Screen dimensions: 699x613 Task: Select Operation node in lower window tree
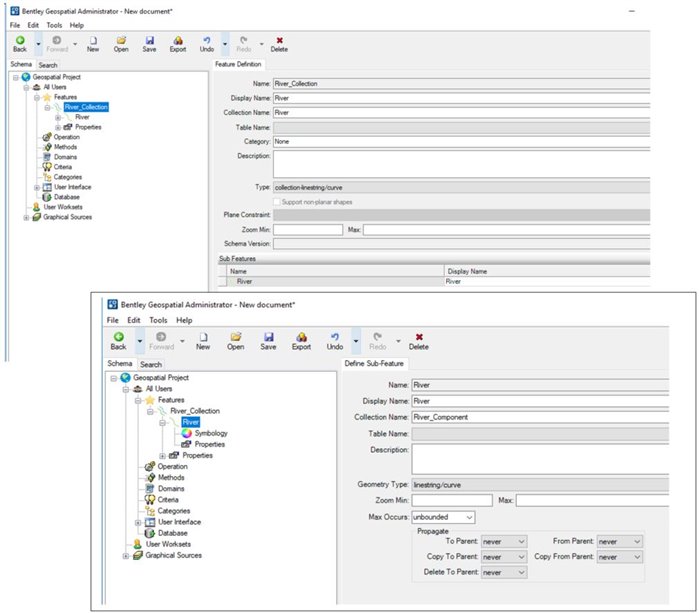(x=173, y=466)
